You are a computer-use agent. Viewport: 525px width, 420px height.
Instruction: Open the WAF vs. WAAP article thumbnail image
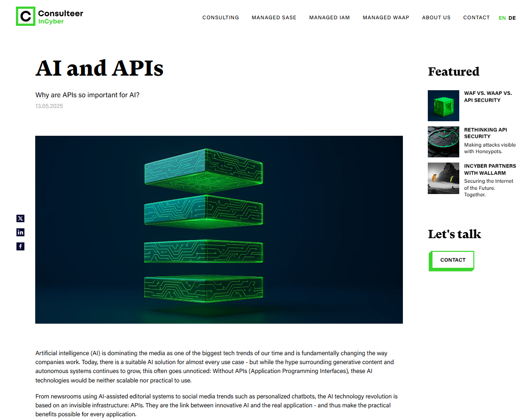[443, 105]
